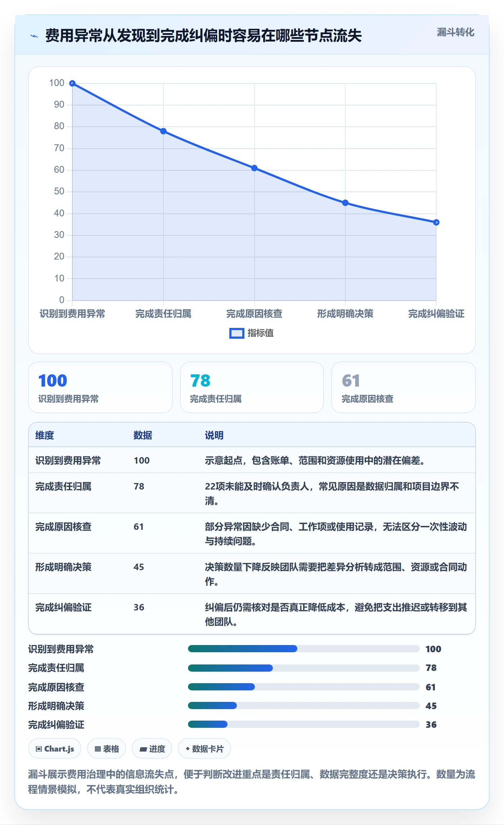Screen dimensions: 504x825
Task: Click the 完成纠偏验证 progress bar
Action: click(x=303, y=724)
